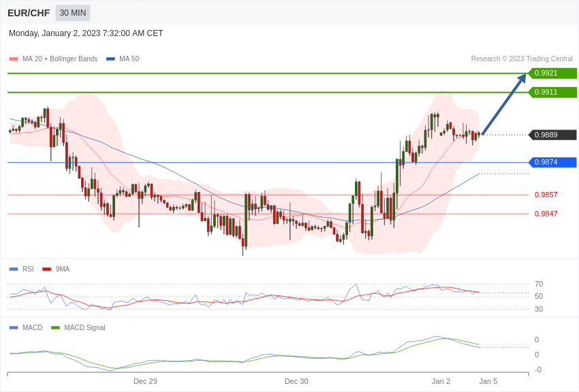
Task: Click the blue 0.9874 pivot price tag
Action: pos(552,162)
